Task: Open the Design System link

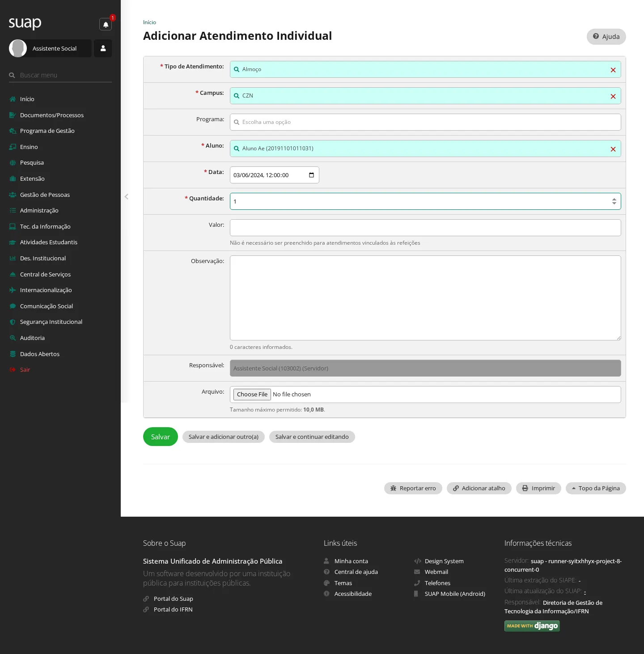Action: (x=444, y=561)
